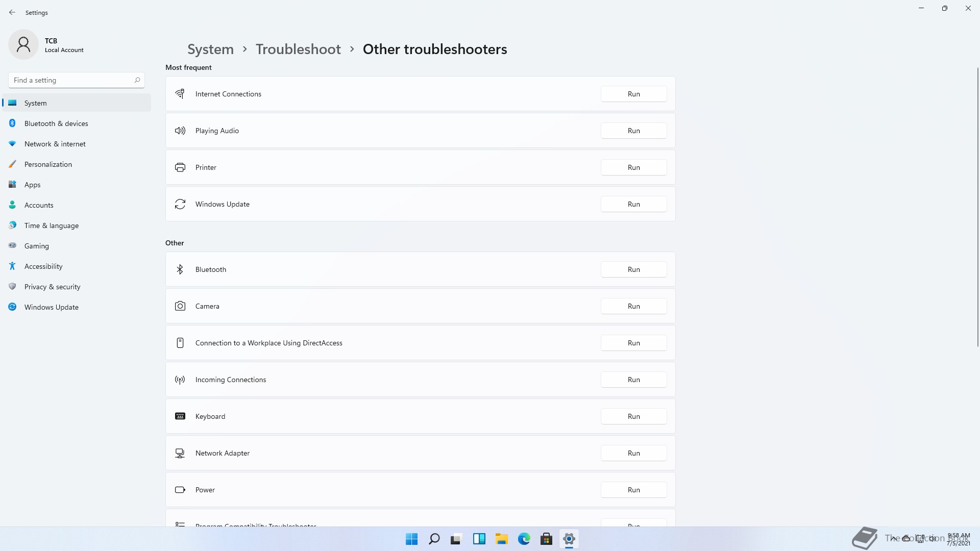Screen dimensions: 980x551
Task: Click the Camera troubleshooter icon
Action: (180, 306)
